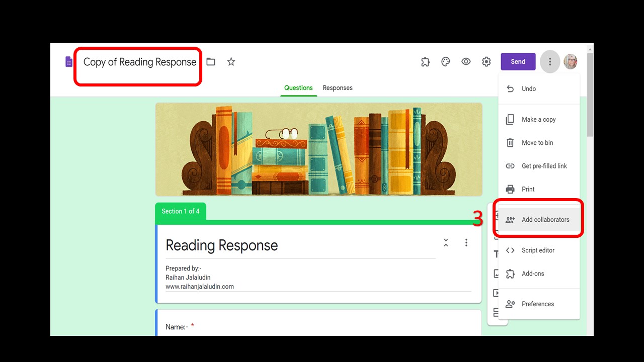Select Print from the menu
644x362 pixels.
539,189
